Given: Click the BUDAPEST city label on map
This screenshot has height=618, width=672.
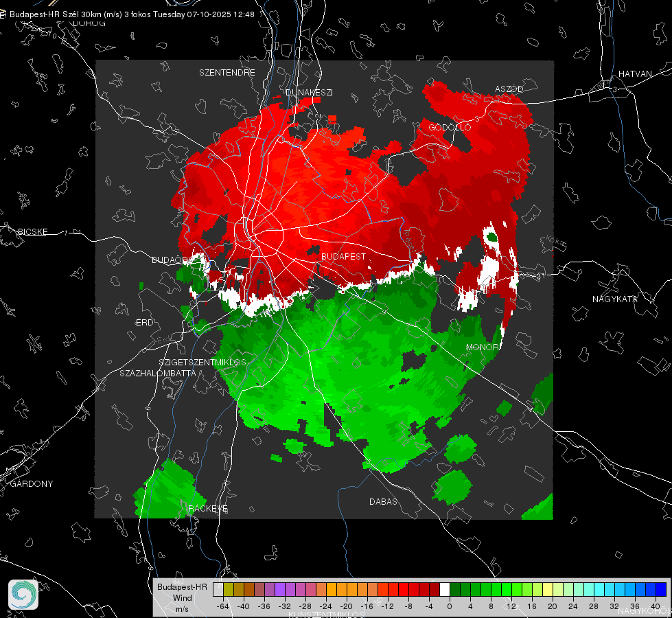Looking at the screenshot, I should pyautogui.click(x=343, y=256).
